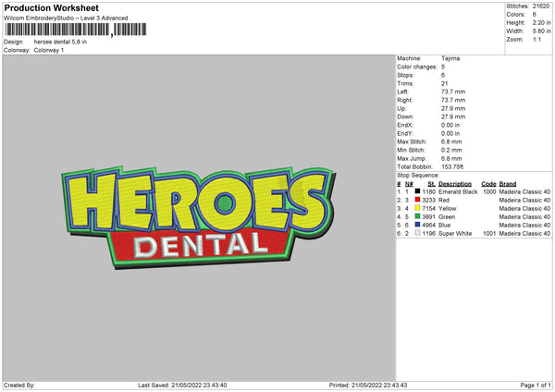Screen dimensions: 555x392
Task: Select 'Page 1 of 1' footer text
Action: click(536, 385)
